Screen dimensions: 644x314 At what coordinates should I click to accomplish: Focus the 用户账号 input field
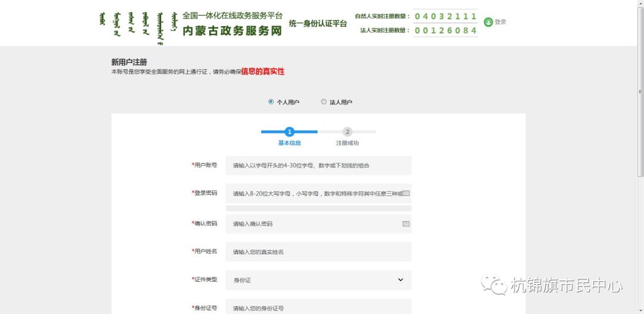[318, 166]
